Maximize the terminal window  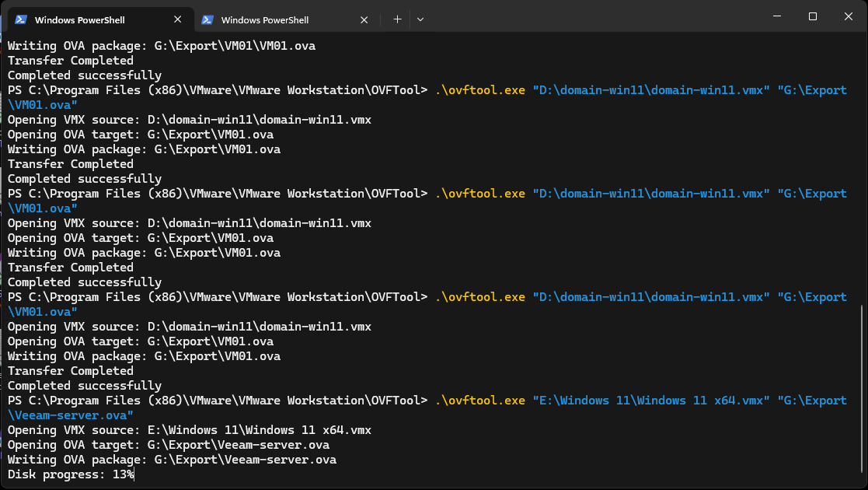tap(812, 16)
